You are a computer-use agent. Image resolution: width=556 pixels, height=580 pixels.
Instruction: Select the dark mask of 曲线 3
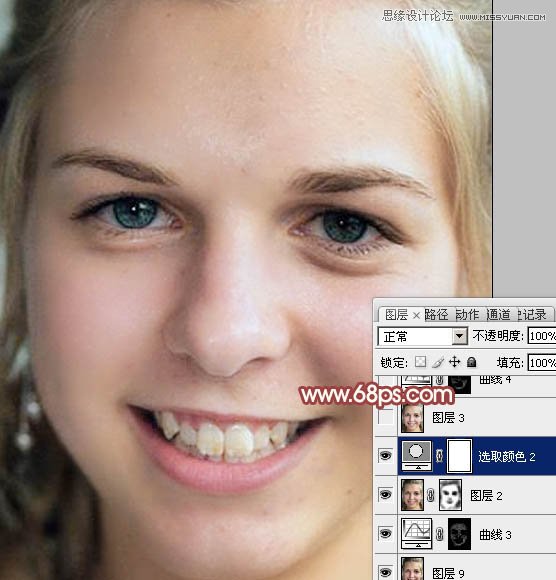tap(459, 533)
